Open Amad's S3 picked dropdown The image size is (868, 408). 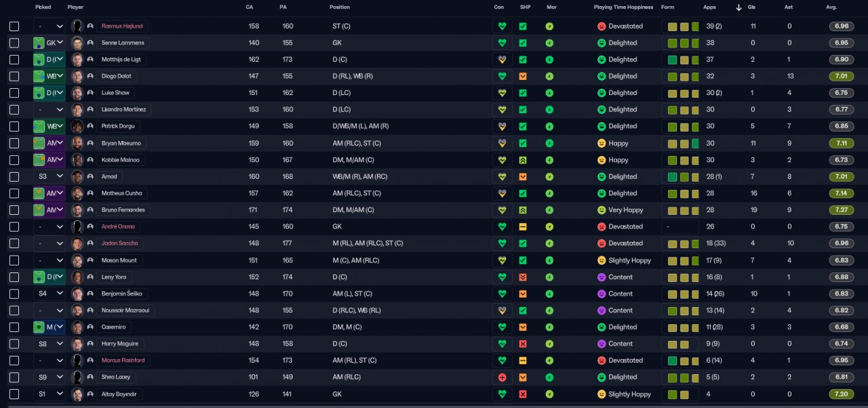[50, 176]
